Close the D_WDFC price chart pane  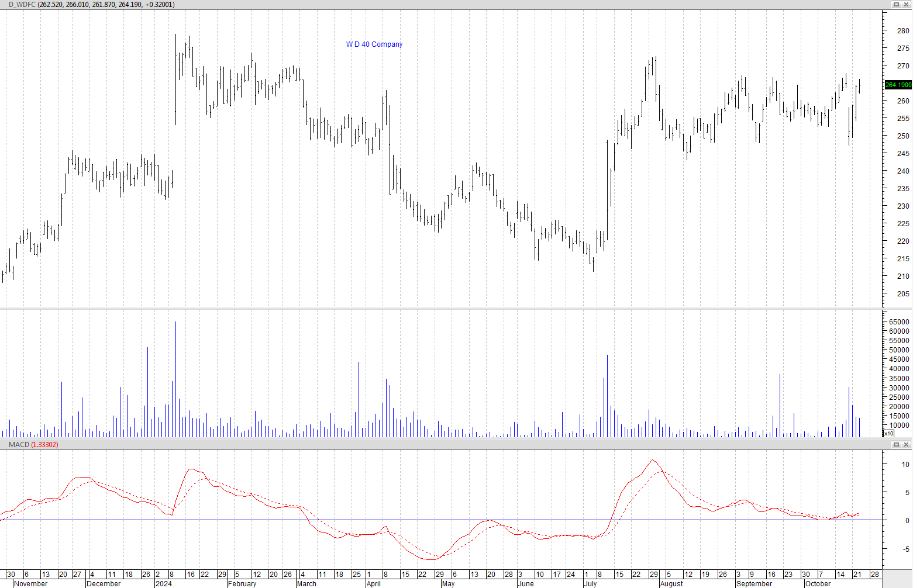pos(907,4)
